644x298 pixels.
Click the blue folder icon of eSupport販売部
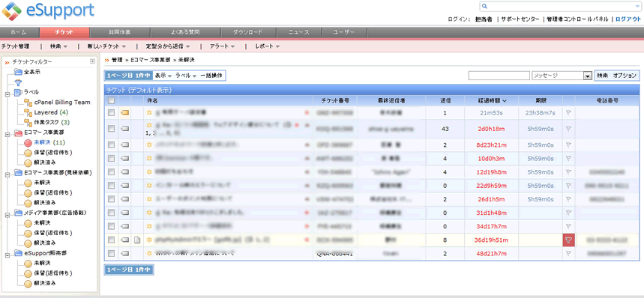coord(18,253)
